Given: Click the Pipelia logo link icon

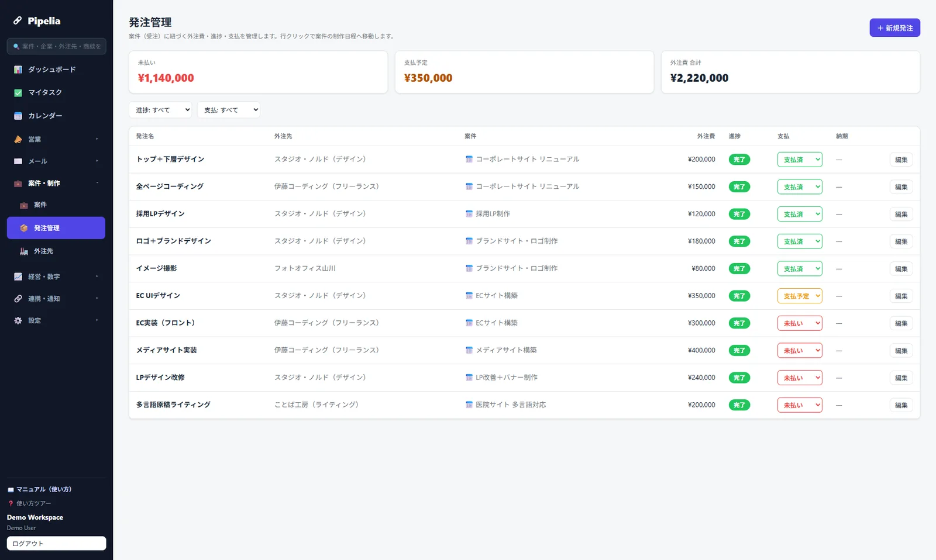Looking at the screenshot, I should [x=18, y=20].
